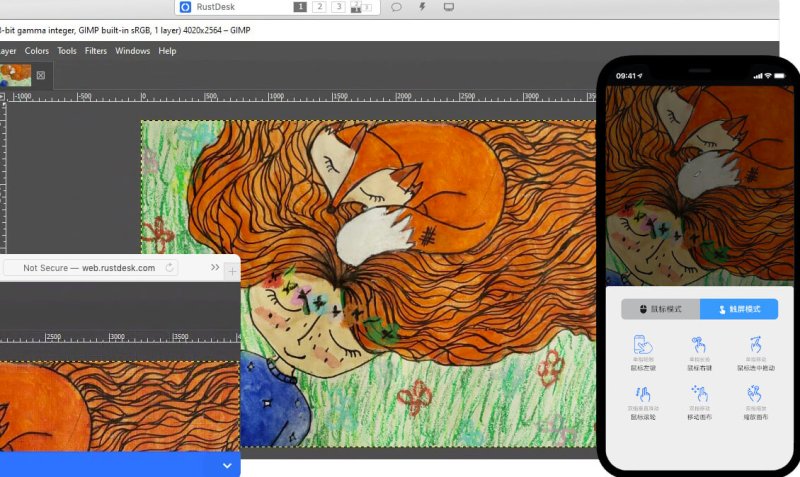Tap the move canvas gesture icon (移动画布)

[x=699, y=393]
